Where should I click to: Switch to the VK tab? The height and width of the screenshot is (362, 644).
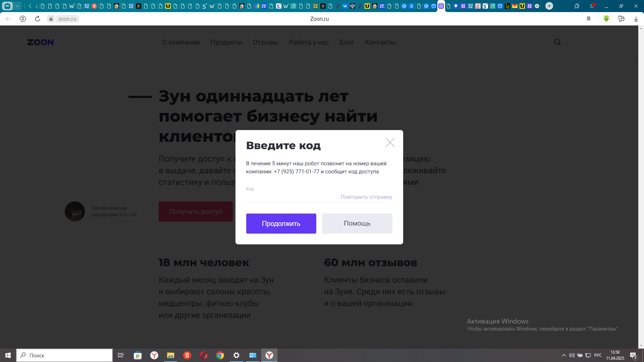(345, 6)
